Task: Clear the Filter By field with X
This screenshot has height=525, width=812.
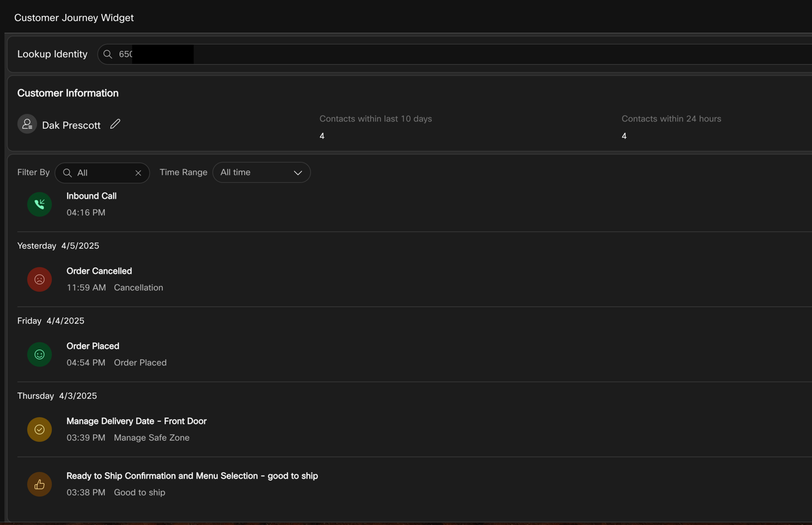Action: [138, 173]
